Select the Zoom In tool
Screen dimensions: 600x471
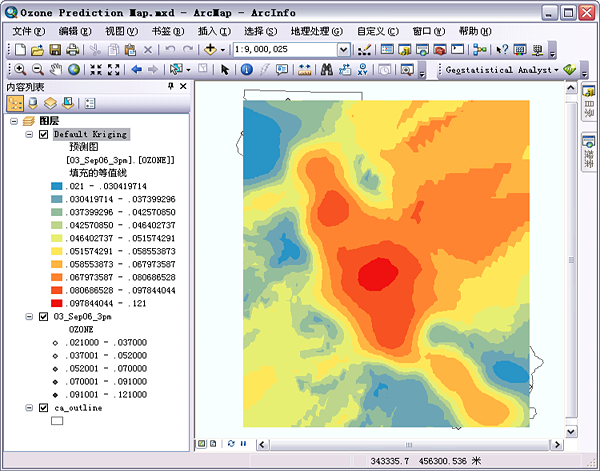tap(19, 69)
